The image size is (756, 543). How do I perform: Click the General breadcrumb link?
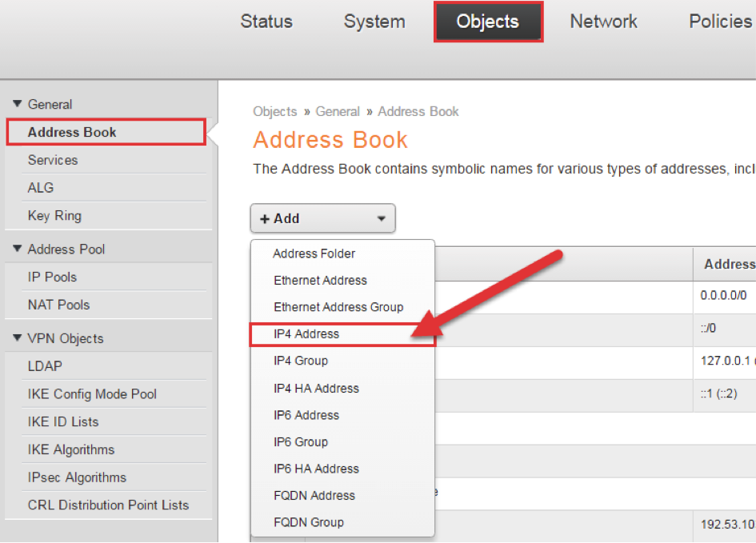coord(338,111)
